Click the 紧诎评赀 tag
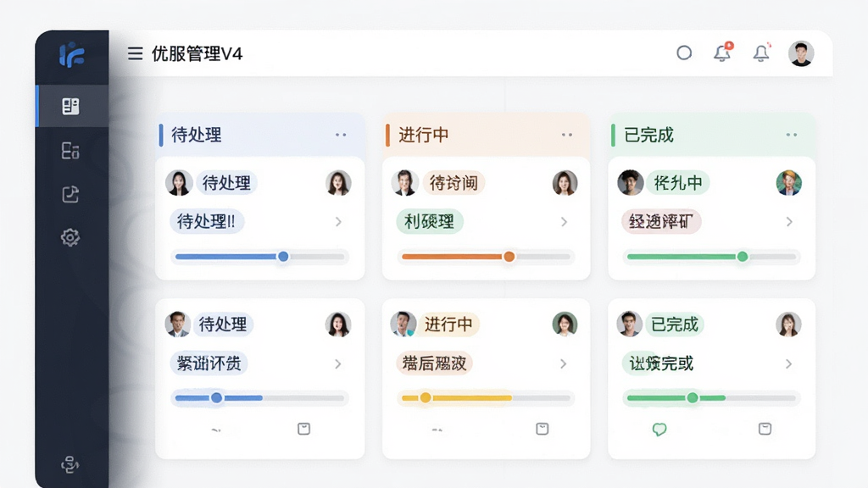This screenshot has width=868, height=488. point(209,363)
